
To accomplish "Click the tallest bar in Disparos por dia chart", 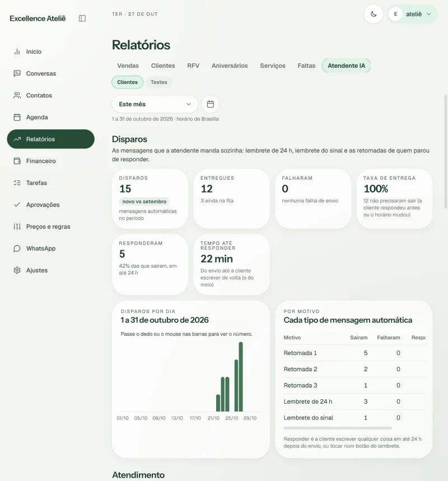I will (x=241, y=377).
